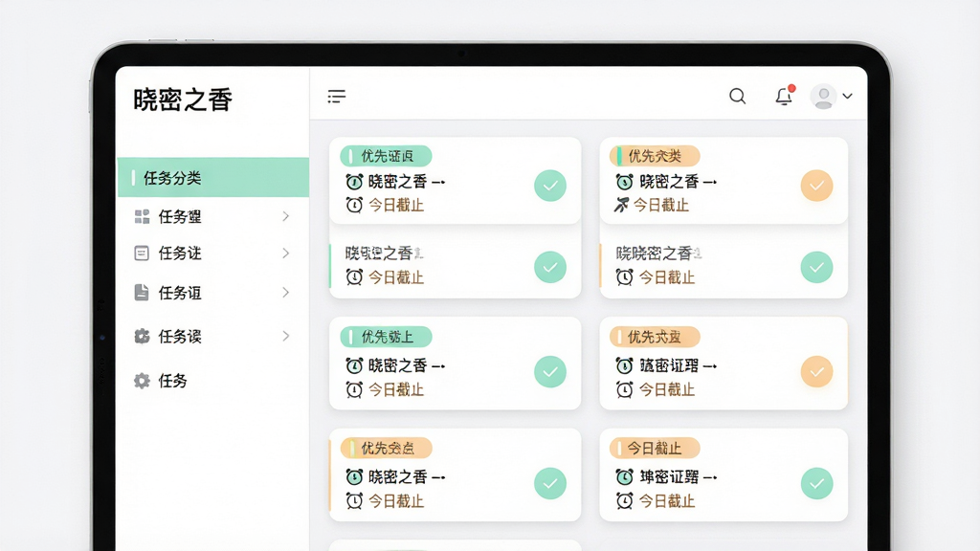Toggle orange check circle in the 臻密证 card
Image resolution: width=980 pixels, height=551 pixels.
(817, 372)
